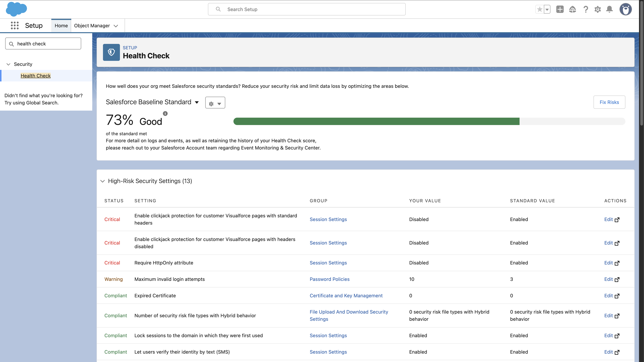Collapse the Security tree node
The width and height of the screenshot is (644, 362).
(8, 64)
